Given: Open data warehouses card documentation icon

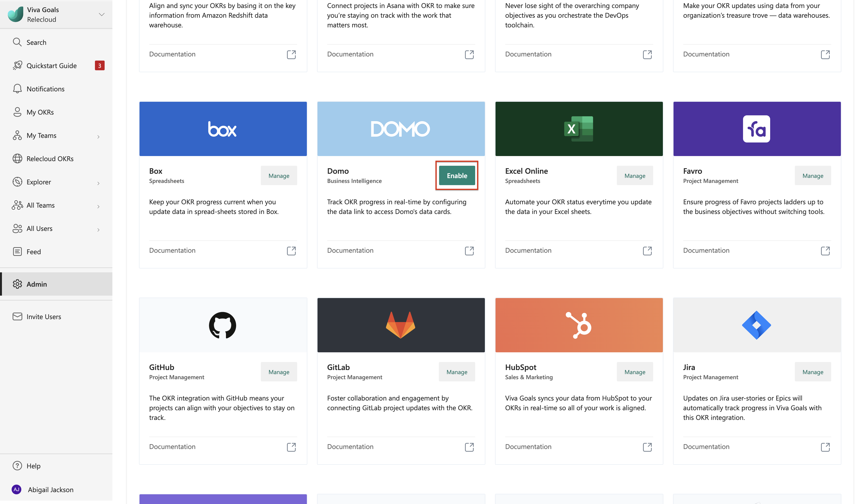Looking at the screenshot, I should click(x=825, y=55).
